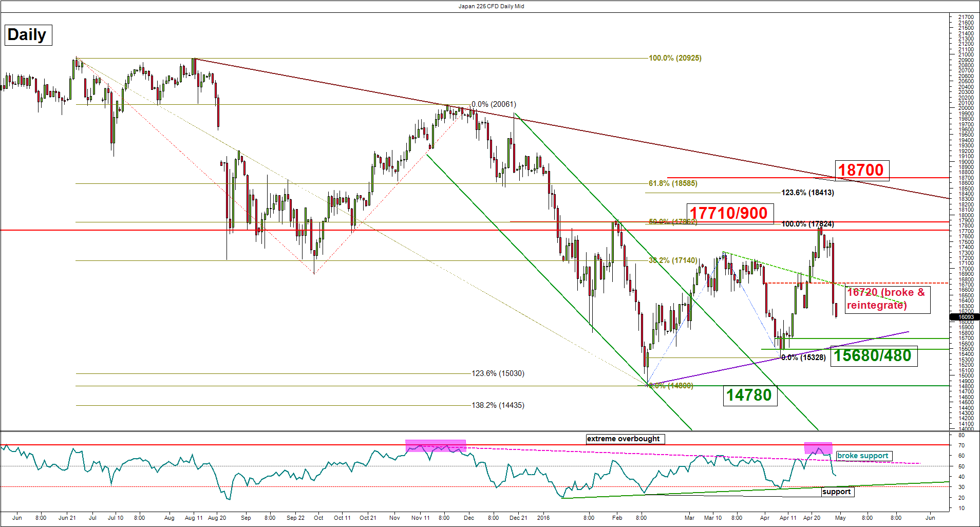Click the 16093 current price marker
The image size is (980, 527).
(x=966, y=317)
